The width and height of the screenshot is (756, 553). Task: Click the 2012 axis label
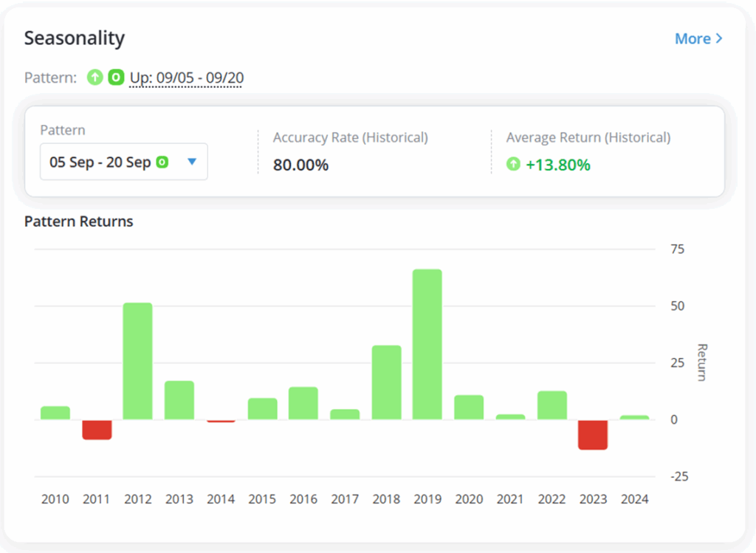coord(138,499)
